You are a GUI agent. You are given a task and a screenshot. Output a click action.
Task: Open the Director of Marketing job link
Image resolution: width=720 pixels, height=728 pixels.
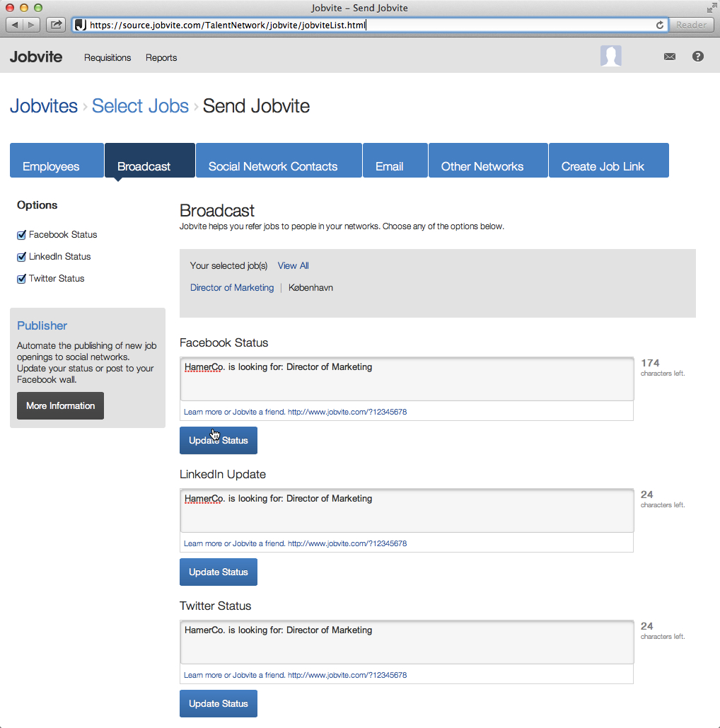232,288
